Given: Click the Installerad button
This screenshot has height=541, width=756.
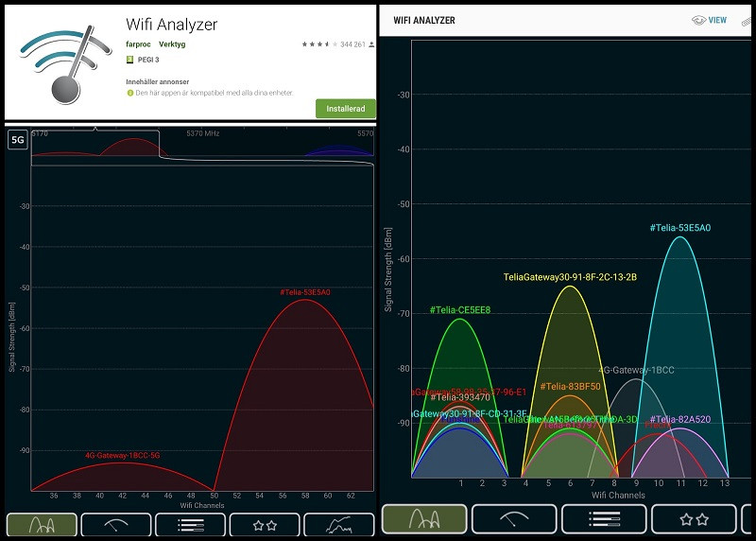Looking at the screenshot, I should pyautogui.click(x=346, y=109).
